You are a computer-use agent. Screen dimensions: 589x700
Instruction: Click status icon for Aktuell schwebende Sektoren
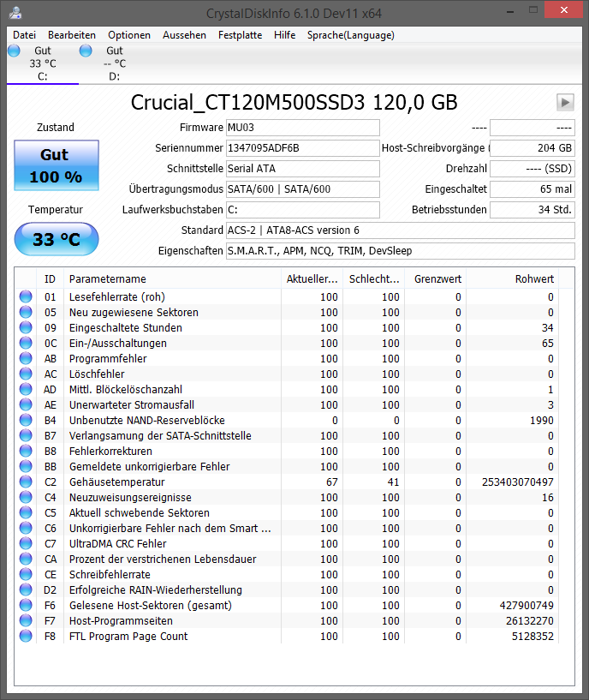click(26, 512)
